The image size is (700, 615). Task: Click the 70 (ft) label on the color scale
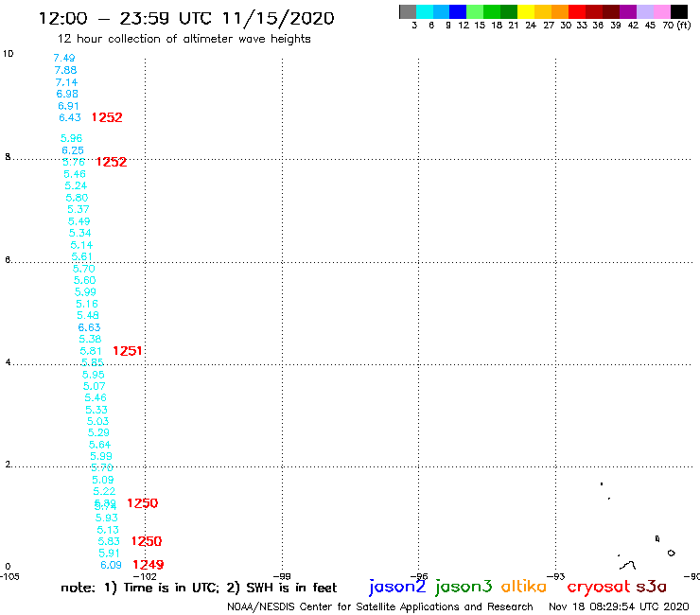[x=676, y=26]
